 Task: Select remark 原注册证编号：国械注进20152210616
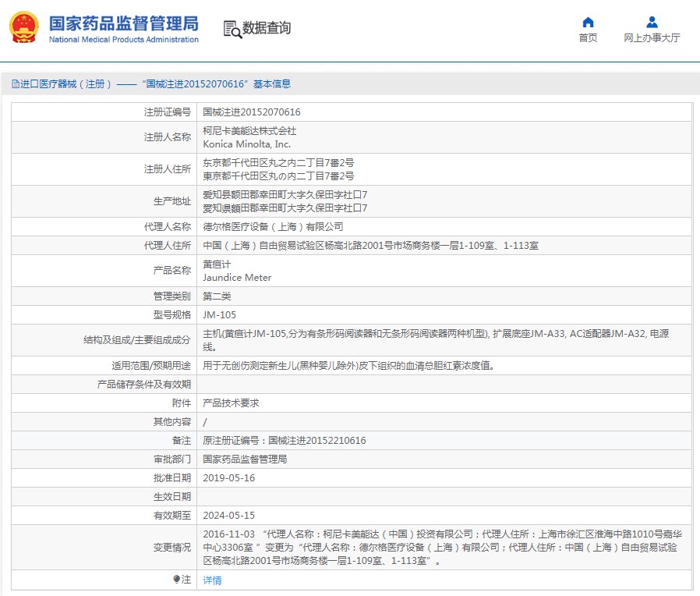(x=285, y=441)
